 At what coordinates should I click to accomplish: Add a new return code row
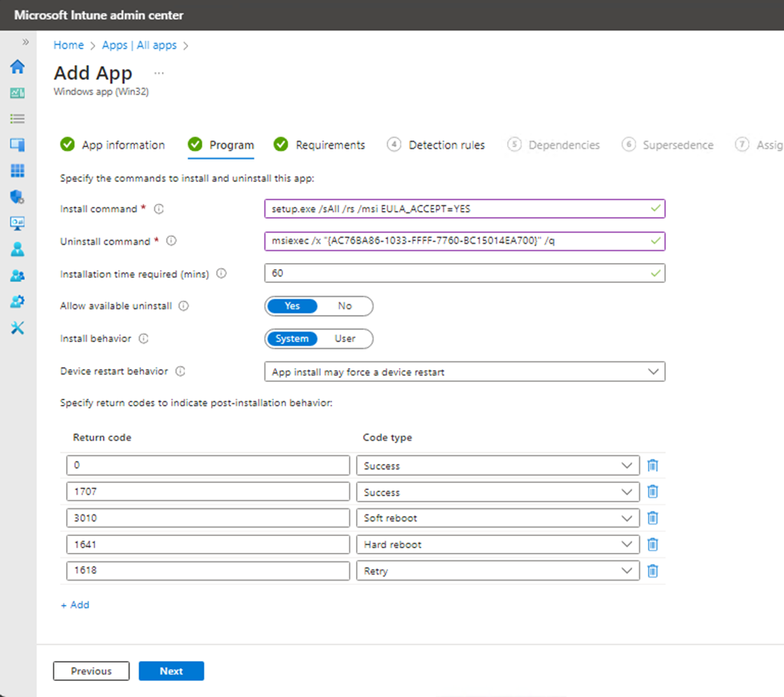click(75, 605)
